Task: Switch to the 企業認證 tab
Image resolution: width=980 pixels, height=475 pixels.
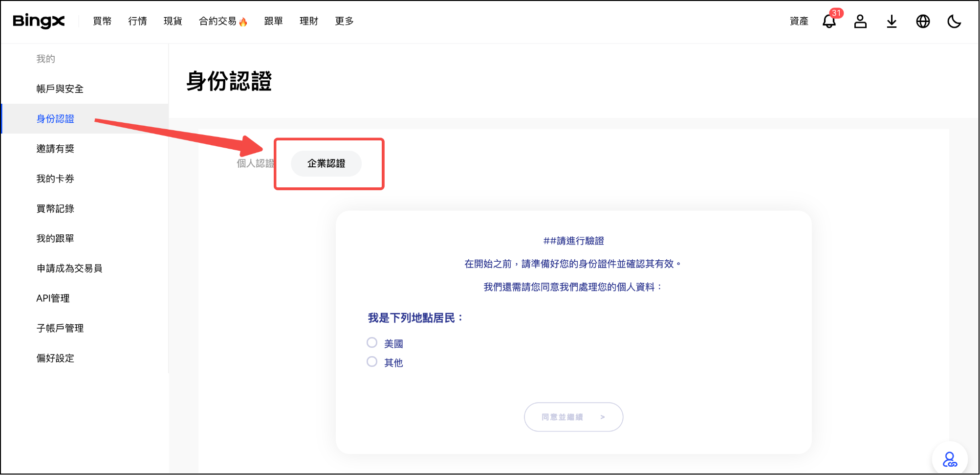Action: [326, 163]
